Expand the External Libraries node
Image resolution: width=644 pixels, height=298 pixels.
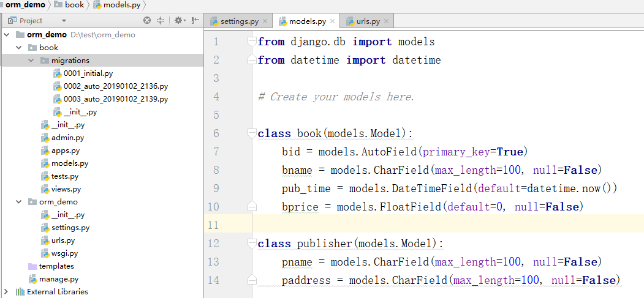click(x=7, y=292)
